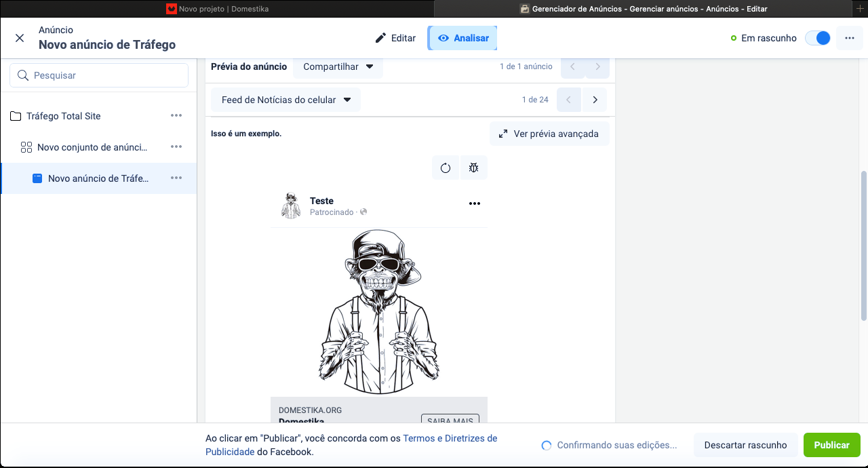Click the Teste page avatar

(x=291, y=206)
